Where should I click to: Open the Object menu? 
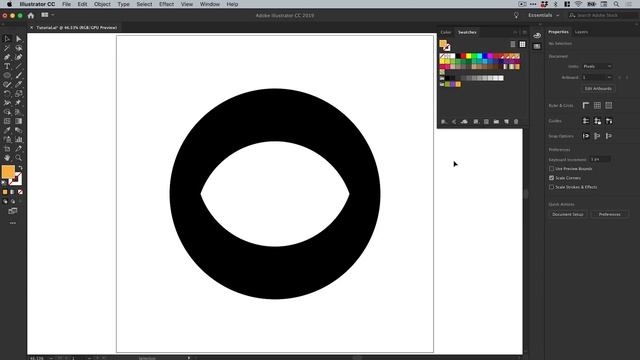pyautogui.click(x=102, y=4)
